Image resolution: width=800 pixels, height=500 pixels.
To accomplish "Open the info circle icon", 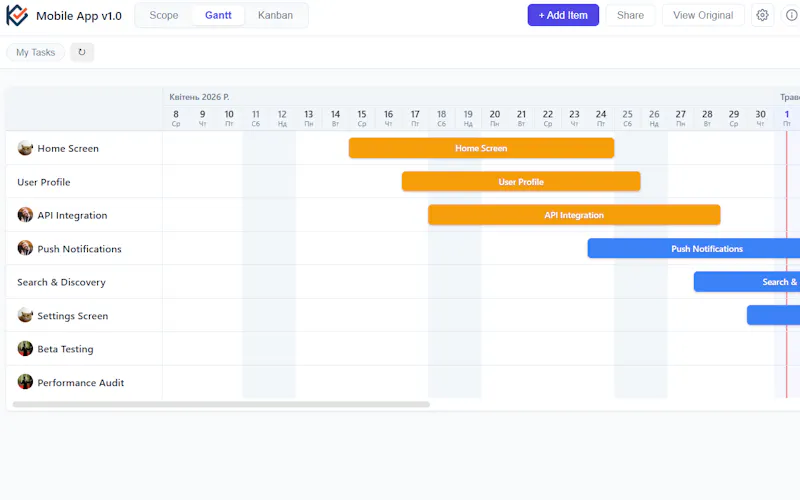I will [x=791, y=15].
